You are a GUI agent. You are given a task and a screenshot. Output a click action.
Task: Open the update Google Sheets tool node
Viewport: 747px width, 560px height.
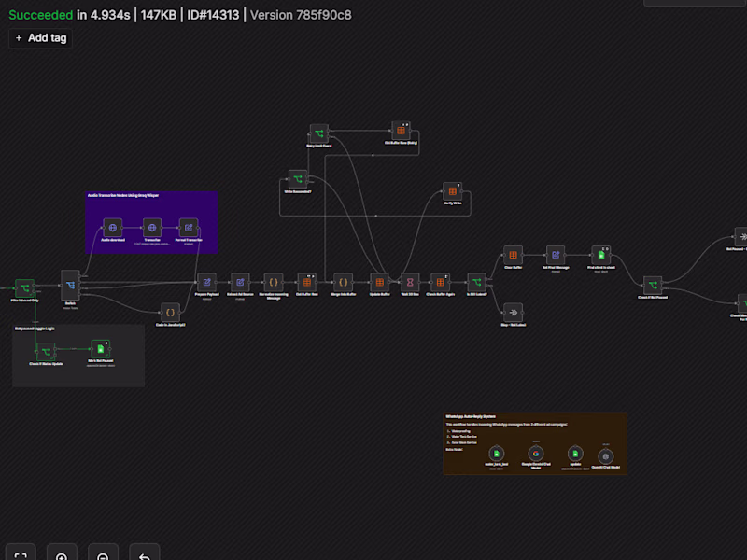coord(575,454)
